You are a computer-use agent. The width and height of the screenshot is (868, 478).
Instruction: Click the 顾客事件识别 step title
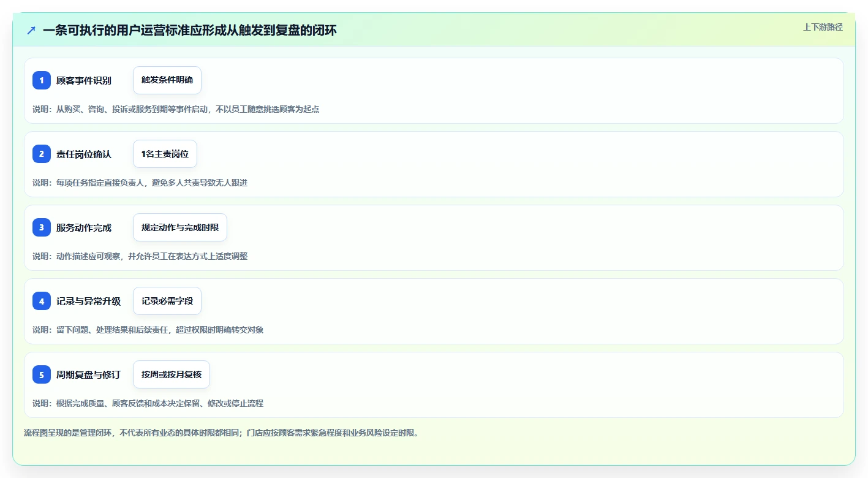pos(84,80)
